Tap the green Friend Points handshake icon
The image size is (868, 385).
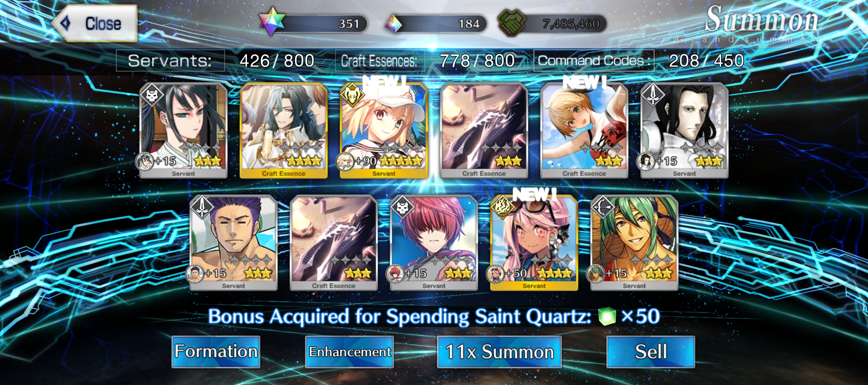coord(512,22)
